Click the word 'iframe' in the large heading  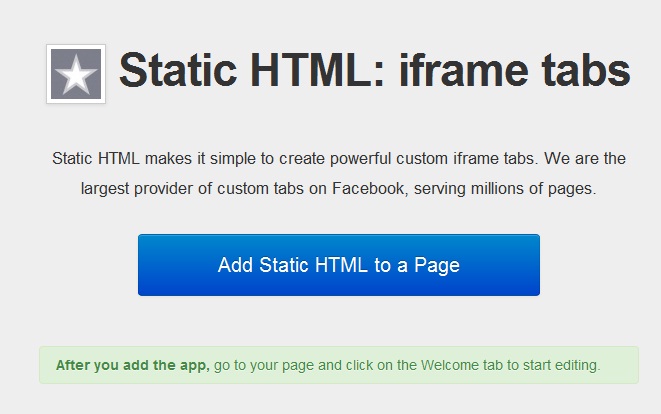pyautogui.click(x=463, y=70)
